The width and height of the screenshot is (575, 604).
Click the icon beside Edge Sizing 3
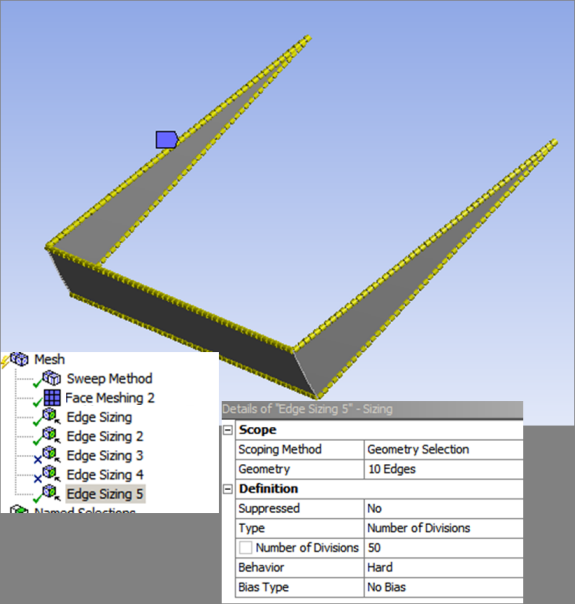pos(52,455)
